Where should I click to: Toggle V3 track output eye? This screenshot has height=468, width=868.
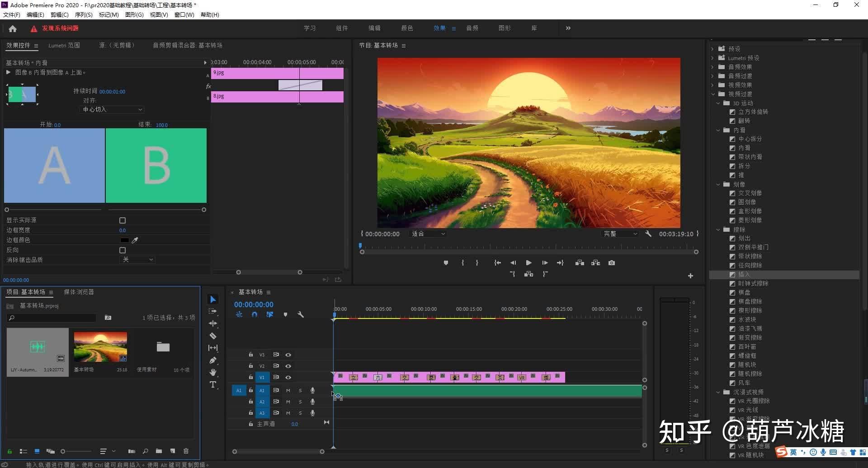[288, 355]
